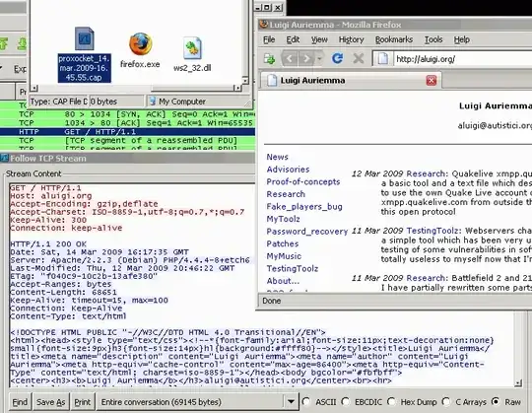Open the Patches link
The height and width of the screenshot is (413, 532).
(x=283, y=243)
